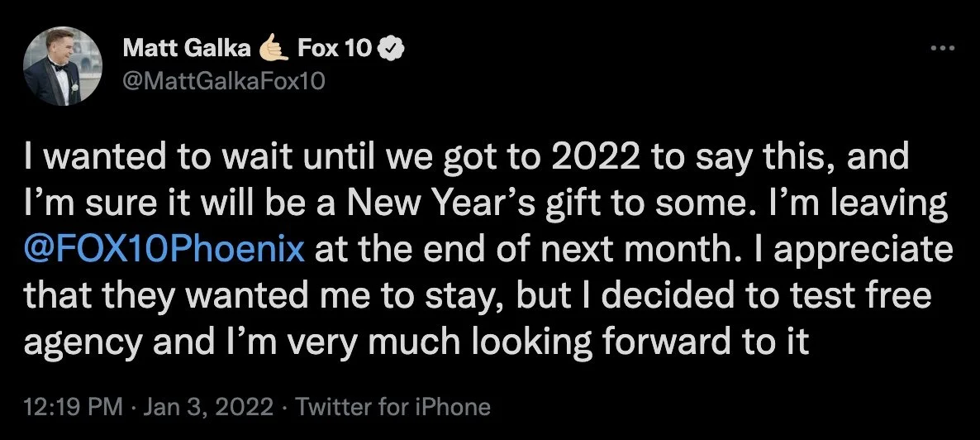Open the Twitter for iPhone source link
The height and width of the screenshot is (440, 980).
[392, 408]
